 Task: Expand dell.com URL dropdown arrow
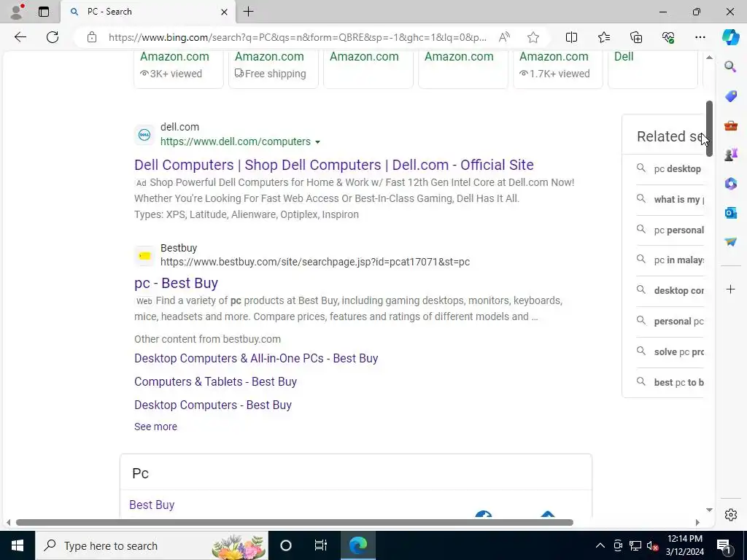coord(317,142)
